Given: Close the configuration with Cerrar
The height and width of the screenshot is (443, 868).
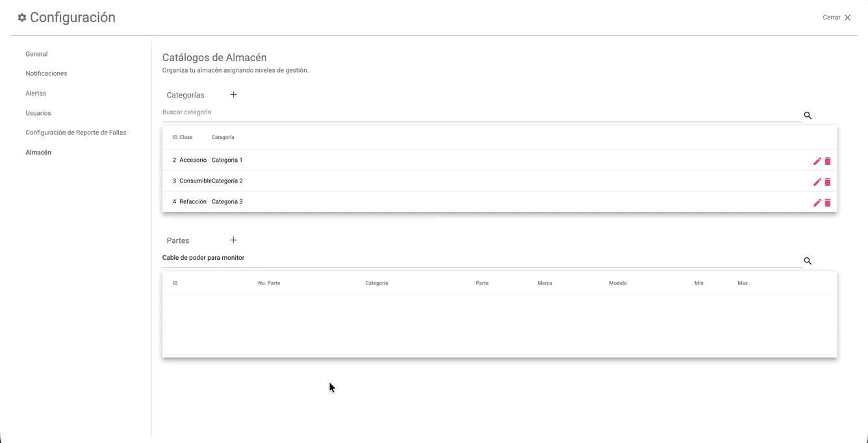Looking at the screenshot, I should [836, 18].
